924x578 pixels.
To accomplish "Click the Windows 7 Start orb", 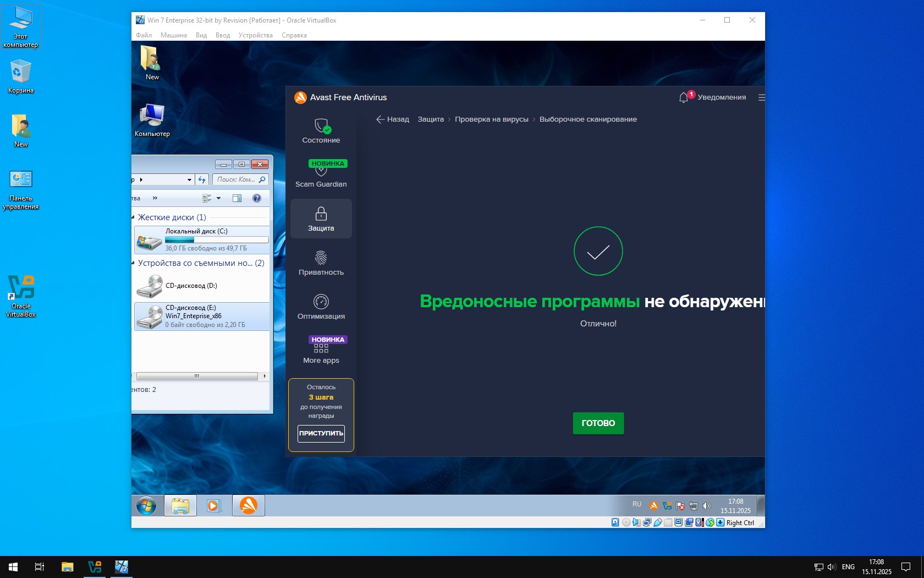I will coord(146,505).
